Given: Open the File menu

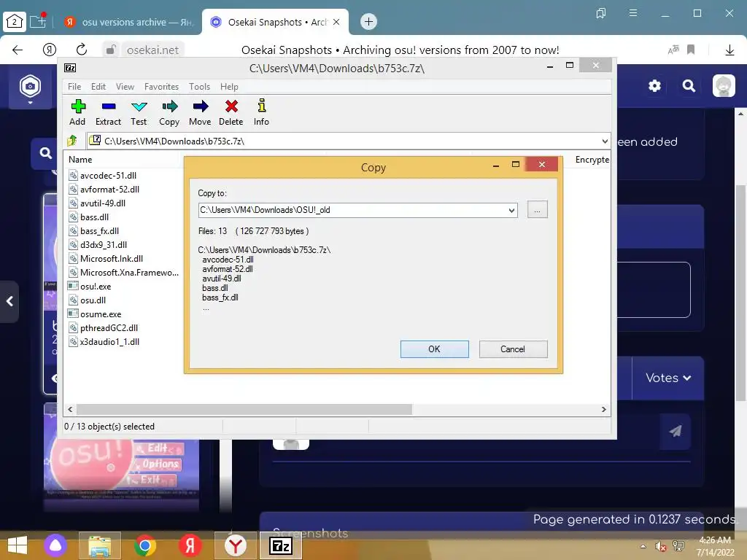Looking at the screenshot, I should pyautogui.click(x=74, y=87).
